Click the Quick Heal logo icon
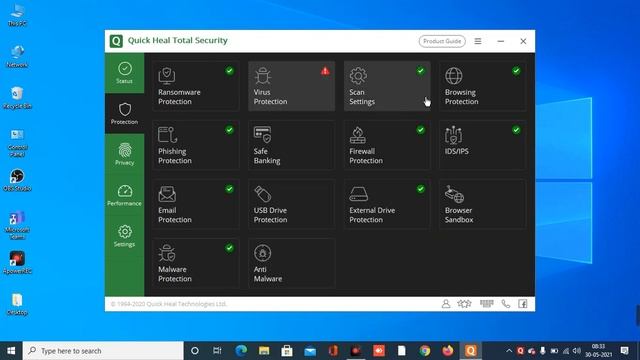The height and width of the screenshot is (360, 640). point(116,41)
